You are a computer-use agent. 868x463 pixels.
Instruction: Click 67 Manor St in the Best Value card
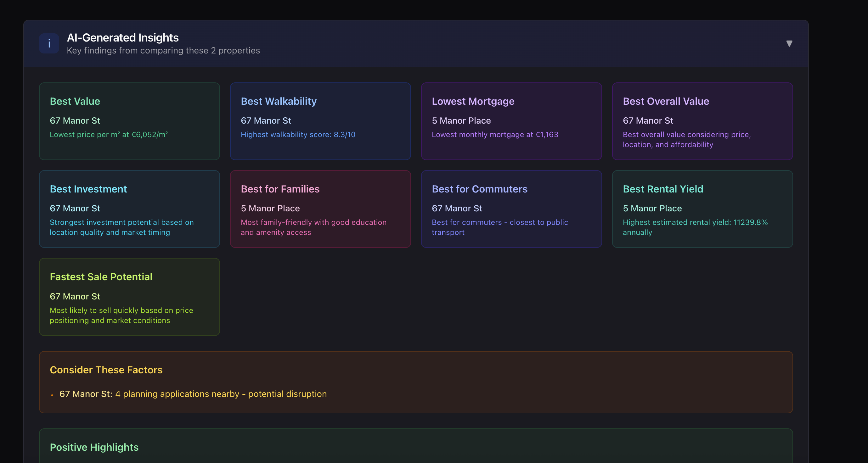tap(75, 120)
